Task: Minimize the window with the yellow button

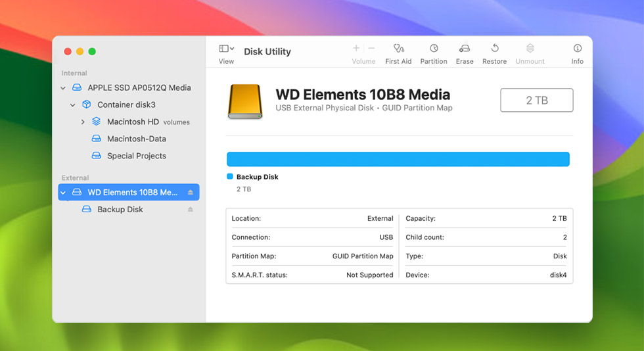Action: coord(80,51)
